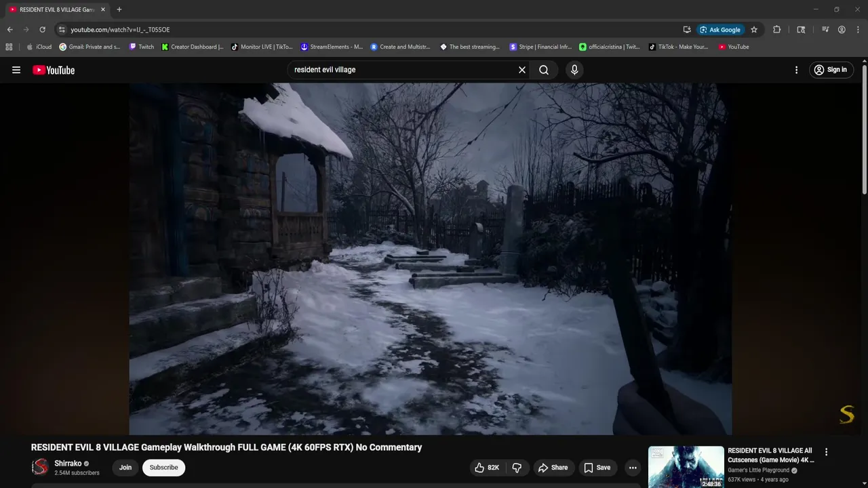Bookmark this tab with star icon
The width and height of the screenshot is (868, 488).
pyautogui.click(x=754, y=30)
